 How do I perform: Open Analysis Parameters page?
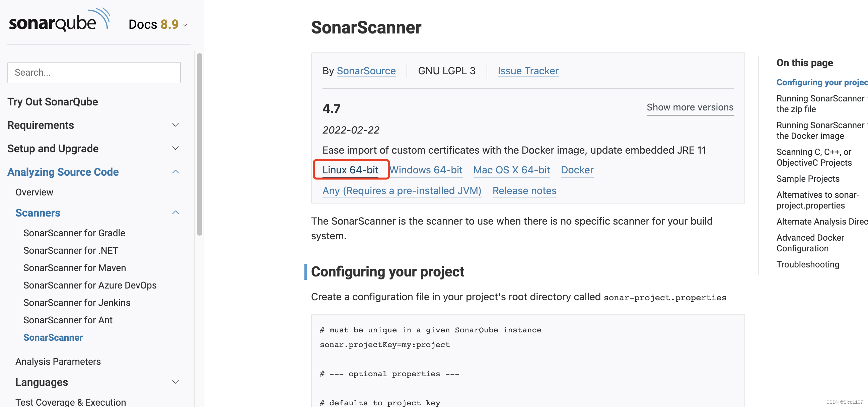coord(58,361)
